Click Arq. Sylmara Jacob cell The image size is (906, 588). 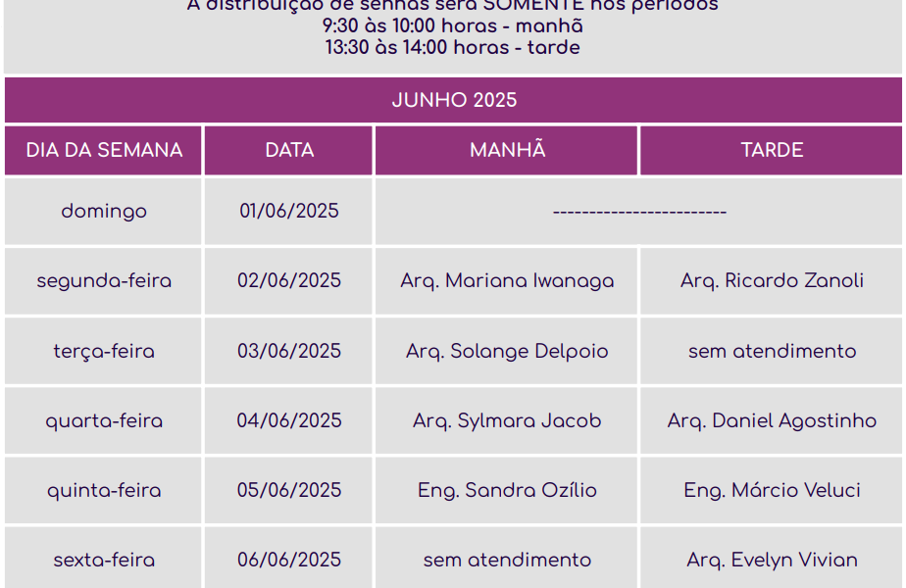click(507, 420)
